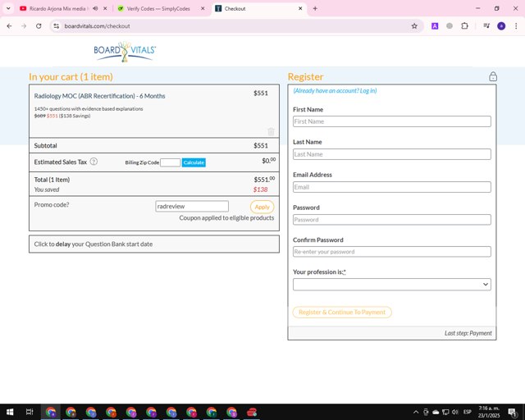Click the gray circle extension icon
525x420 pixels.
coord(450,25)
